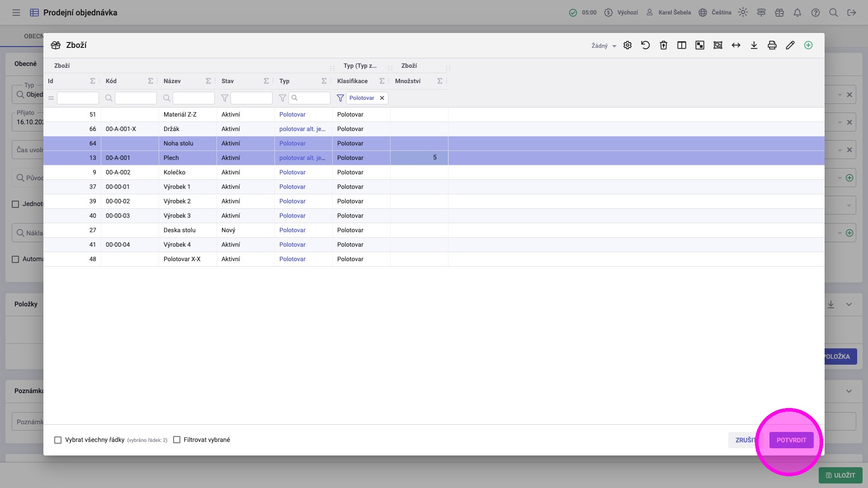The image size is (868, 488).
Task: Check the Vybrat všechny řádky checkbox
Action: pos(58,440)
